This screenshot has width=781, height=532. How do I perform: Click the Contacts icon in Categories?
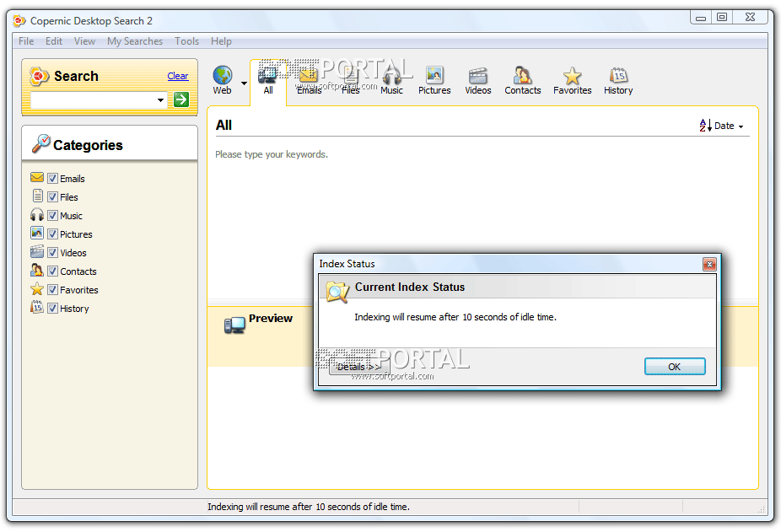37,270
